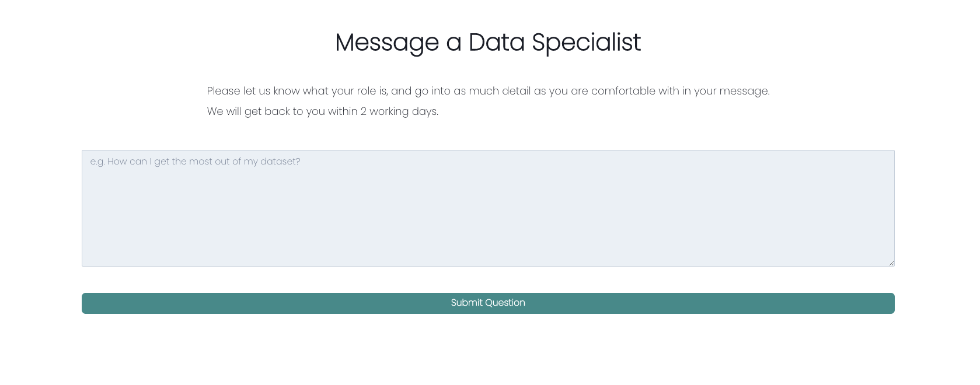Select the word 'Specialist' in the title

coord(586,42)
